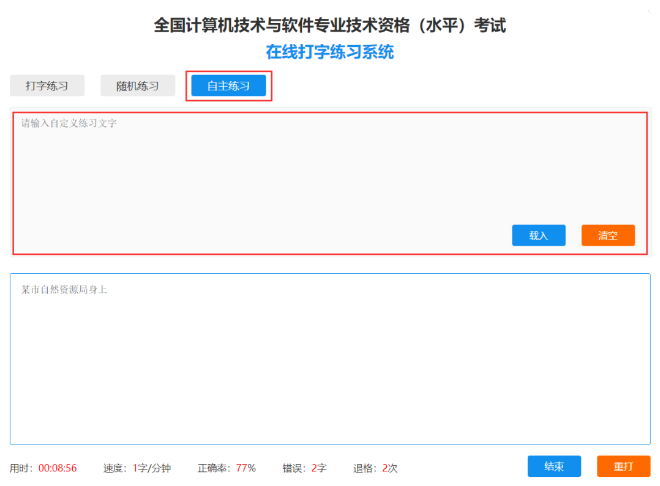The width and height of the screenshot is (660, 486).
Task: Click the elapsed time value 00:08:56
Action: click(58, 468)
